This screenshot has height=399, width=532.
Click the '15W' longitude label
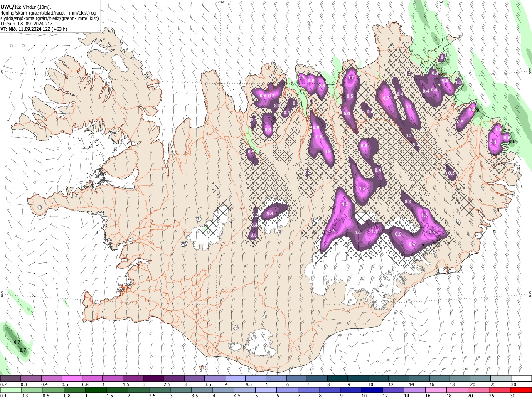tap(440, 2)
